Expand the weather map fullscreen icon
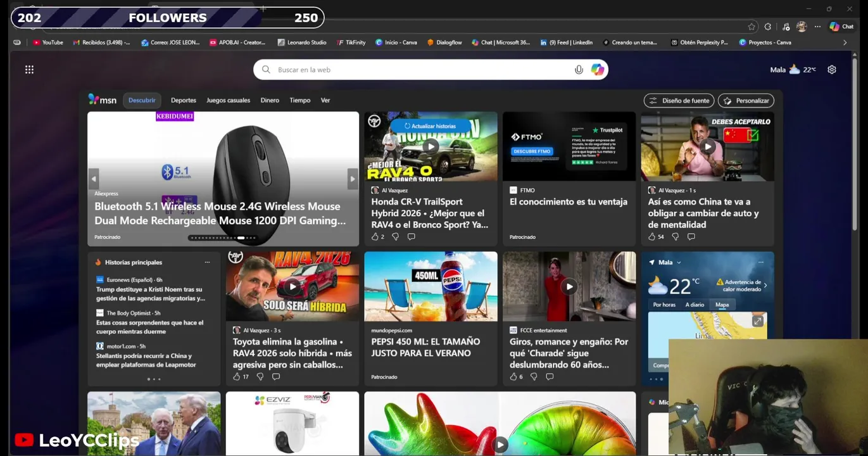 point(757,322)
